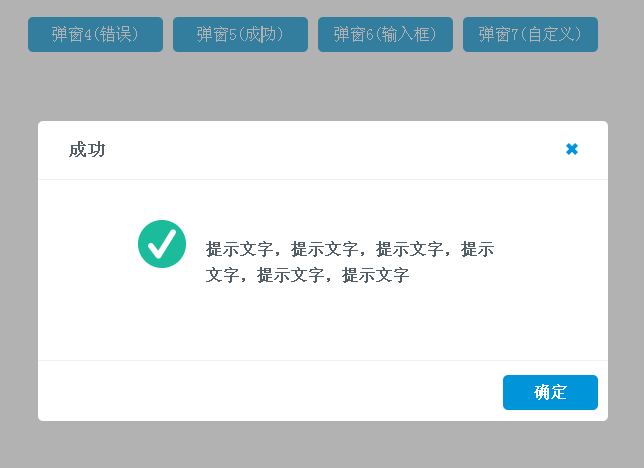Click the 弹窗5(成功) success popup button
The image size is (644, 468).
coord(240,34)
